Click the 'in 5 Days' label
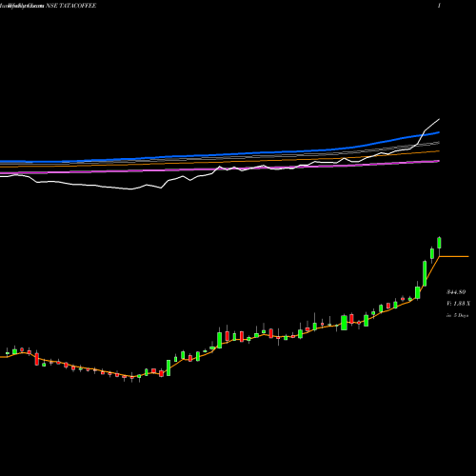 [x=457, y=315]
